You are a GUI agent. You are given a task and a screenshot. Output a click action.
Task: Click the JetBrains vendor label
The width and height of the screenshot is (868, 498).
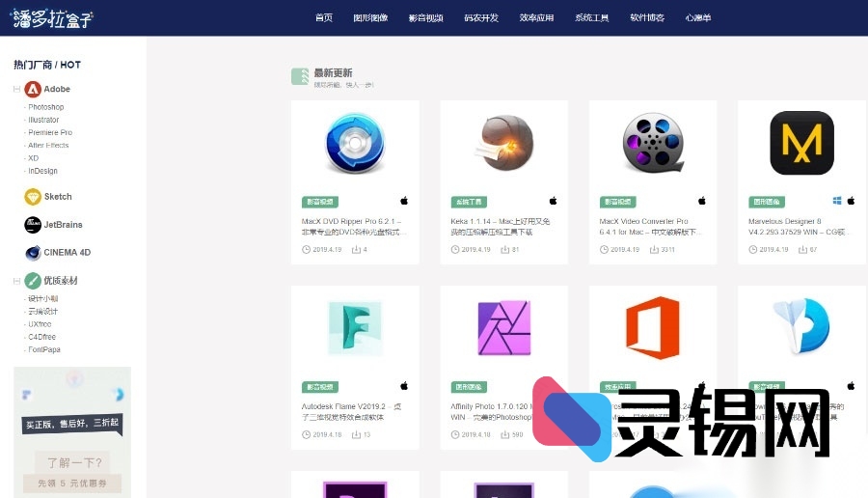tap(63, 224)
